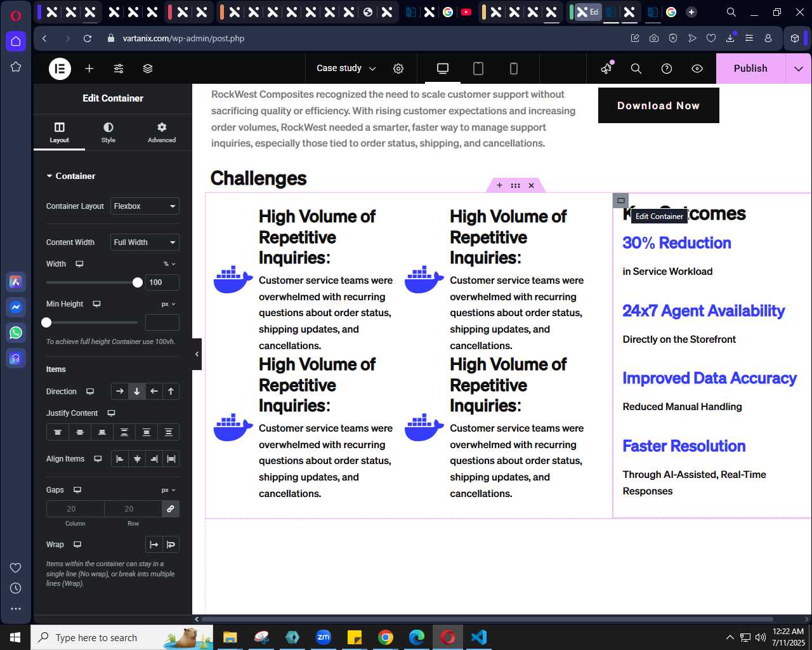Select the No Wrap option

[x=154, y=545]
